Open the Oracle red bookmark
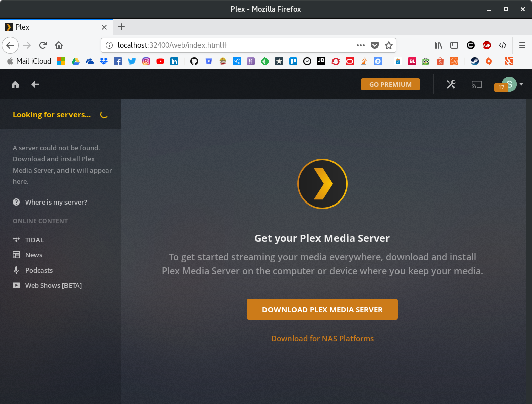Viewport: 532px width, 404px height. [x=350, y=61]
